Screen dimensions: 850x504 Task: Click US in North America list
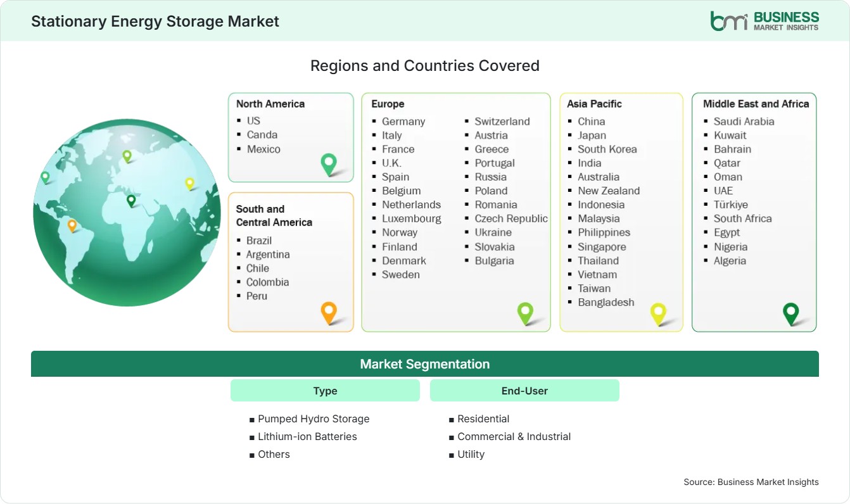[253, 120]
